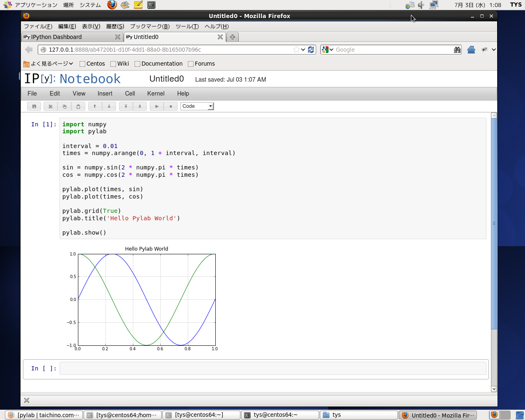Interrupt the kernel with the stop icon

click(171, 106)
